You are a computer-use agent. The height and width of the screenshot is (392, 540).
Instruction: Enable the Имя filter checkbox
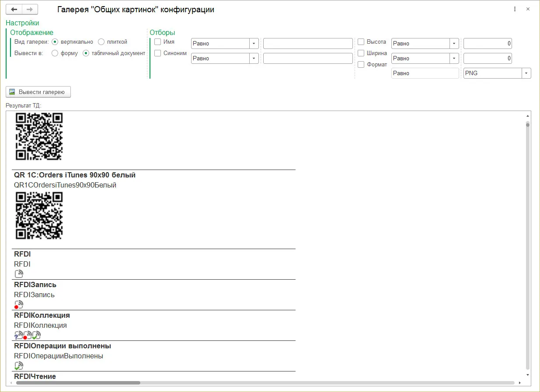157,42
